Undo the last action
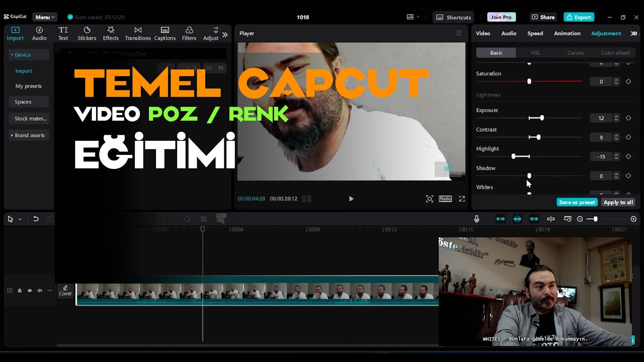This screenshot has width=644, height=362. coord(36,219)
